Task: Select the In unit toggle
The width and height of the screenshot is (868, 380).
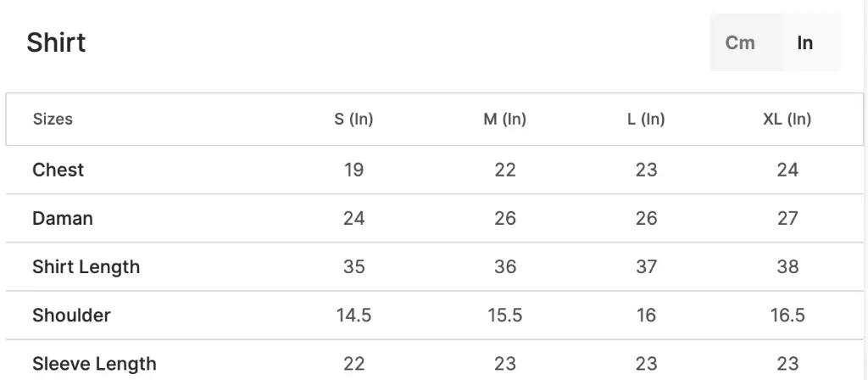Action: tap(805, 42)
